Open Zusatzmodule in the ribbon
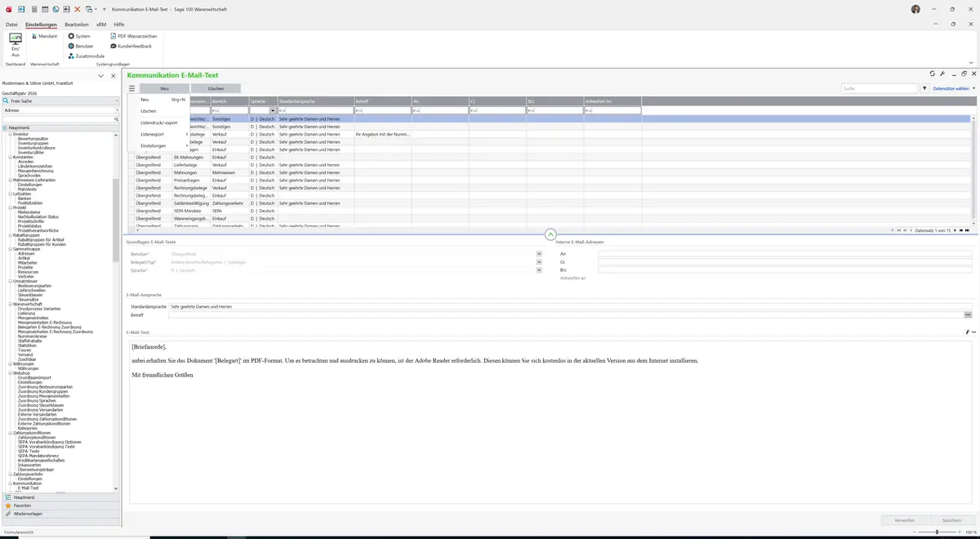 pyautogui.click(x=86, y=56)
